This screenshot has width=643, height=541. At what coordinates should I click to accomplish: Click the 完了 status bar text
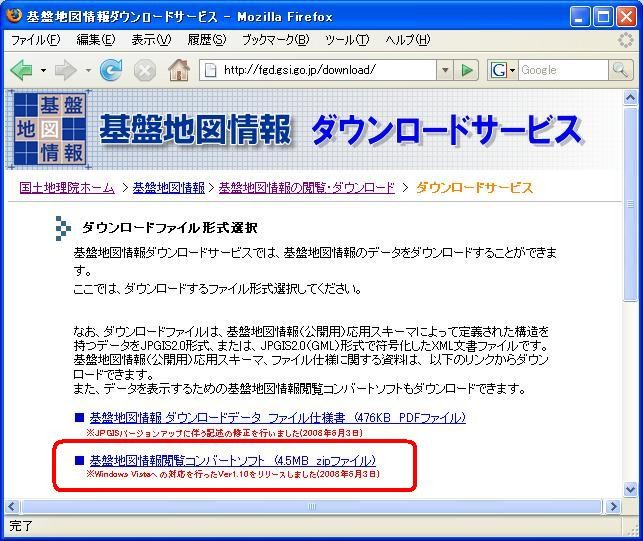pos(21,525)
